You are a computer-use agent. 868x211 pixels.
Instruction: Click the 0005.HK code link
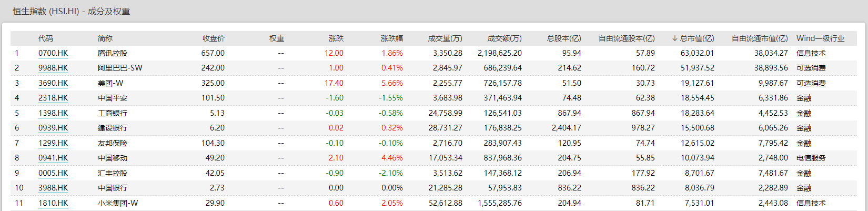click(x=53, y=173)
